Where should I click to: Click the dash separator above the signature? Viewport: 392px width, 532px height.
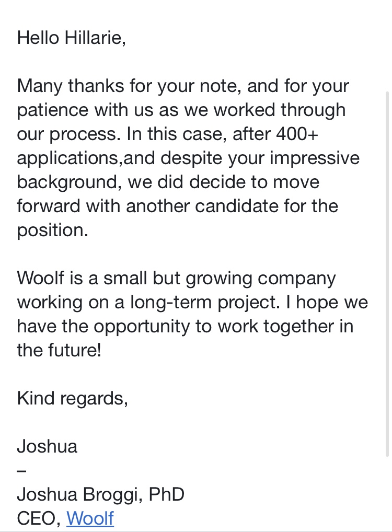coord(21,470)
